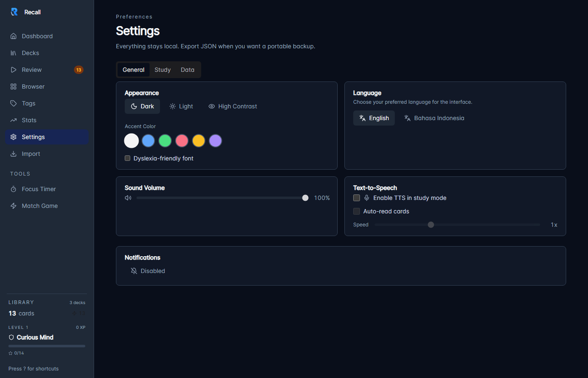Open Browser via the grid icon
This screenshot has height=378, width=588.
(x=13, y=87)
